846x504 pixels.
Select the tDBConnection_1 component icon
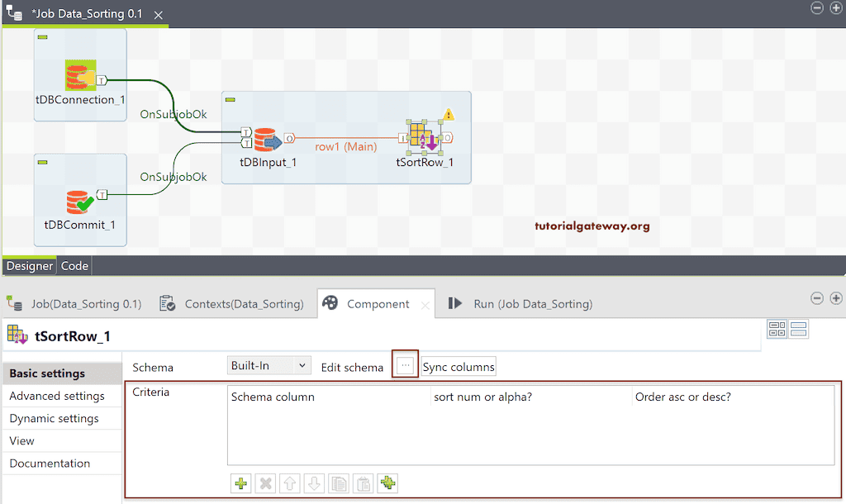(x=79, y=73)
